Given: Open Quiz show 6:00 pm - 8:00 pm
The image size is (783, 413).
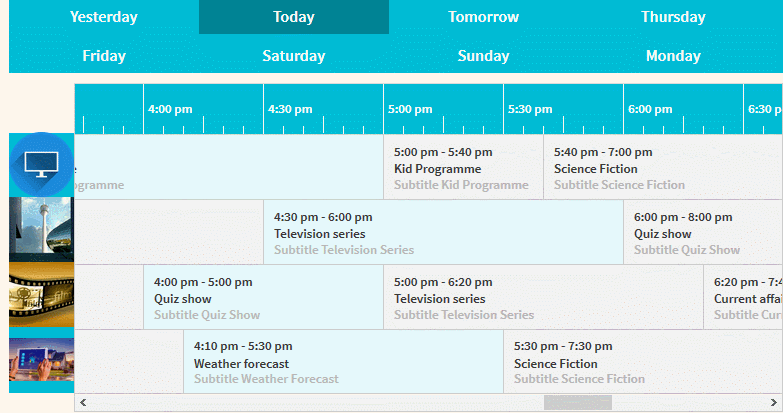Looking at the screenshot, I should (x=703, y=232).
